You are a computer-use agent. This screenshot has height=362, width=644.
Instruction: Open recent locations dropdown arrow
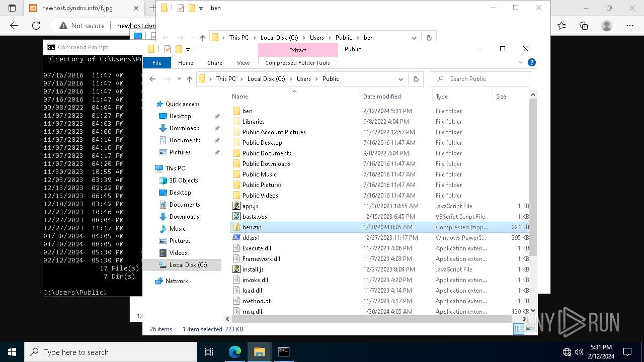pyautogui.click(x=179, y=79)
